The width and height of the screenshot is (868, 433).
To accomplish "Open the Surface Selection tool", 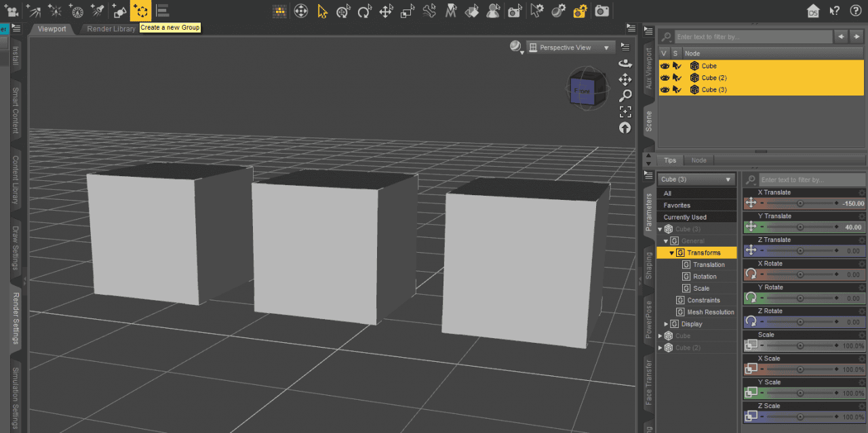I will coord(471,10).
